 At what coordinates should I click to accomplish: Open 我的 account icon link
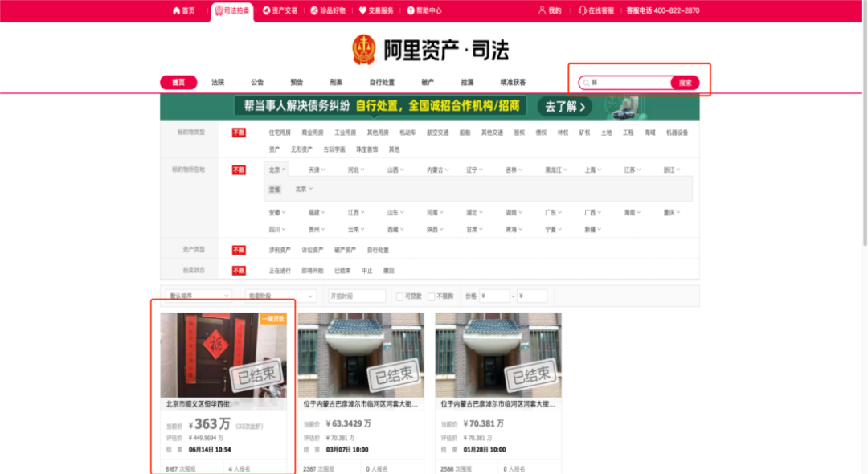pos(550,10)
